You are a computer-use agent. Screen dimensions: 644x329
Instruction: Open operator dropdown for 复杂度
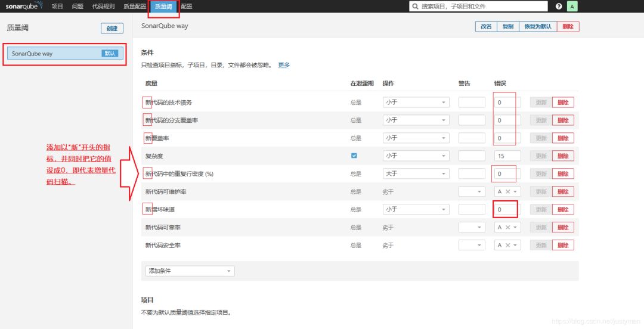(416, 156)
